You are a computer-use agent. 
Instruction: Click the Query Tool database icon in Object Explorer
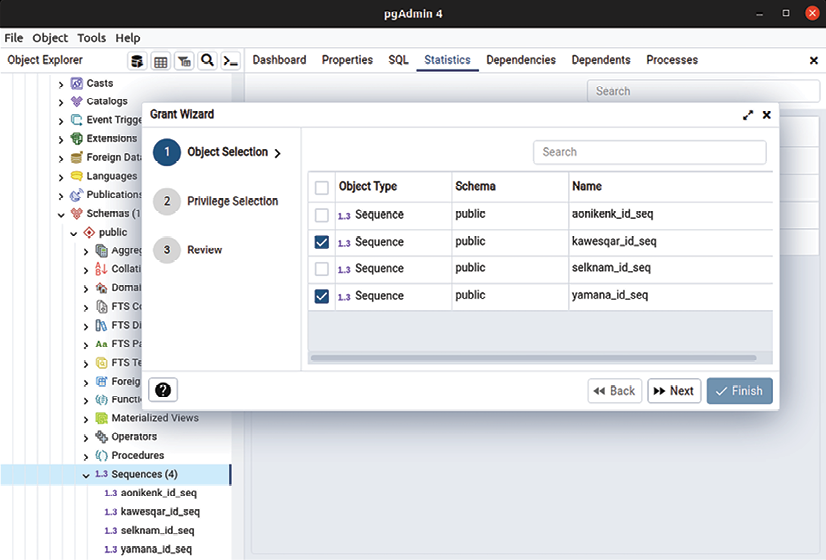(137, 61)
